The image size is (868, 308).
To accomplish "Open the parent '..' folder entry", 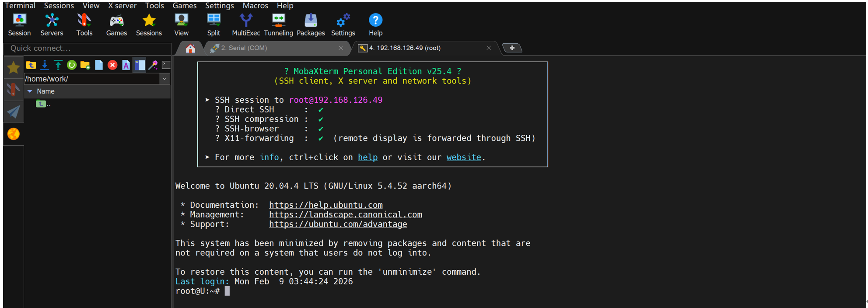I will point(43,104).
